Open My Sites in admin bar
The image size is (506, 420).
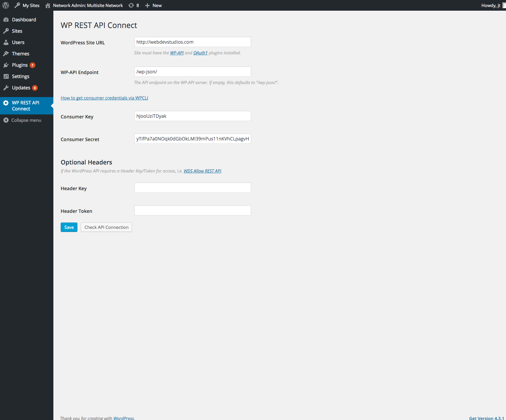pos(31,5)
